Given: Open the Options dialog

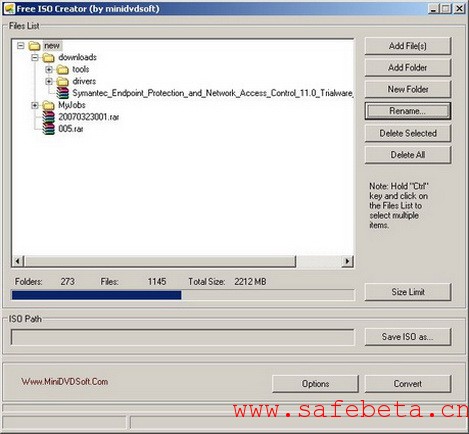Looking at the screenshot, I should coord(315,384).
